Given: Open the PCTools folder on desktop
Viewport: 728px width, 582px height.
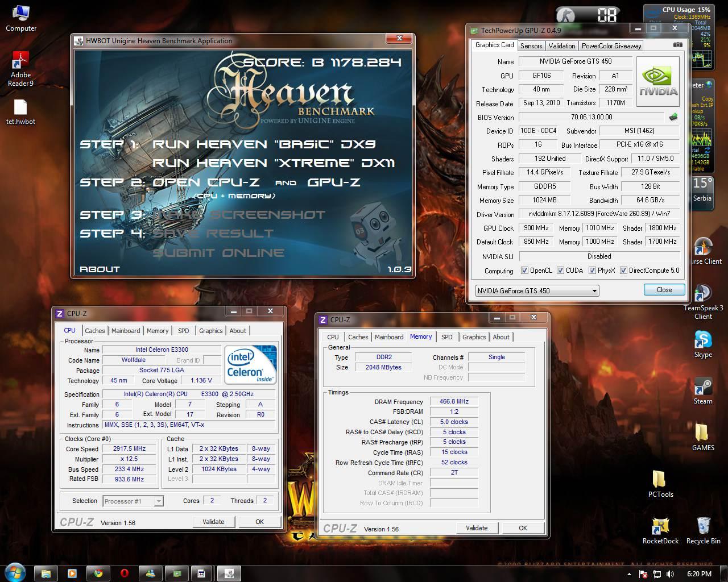Looking at the screenshot, I should [660, 484].
